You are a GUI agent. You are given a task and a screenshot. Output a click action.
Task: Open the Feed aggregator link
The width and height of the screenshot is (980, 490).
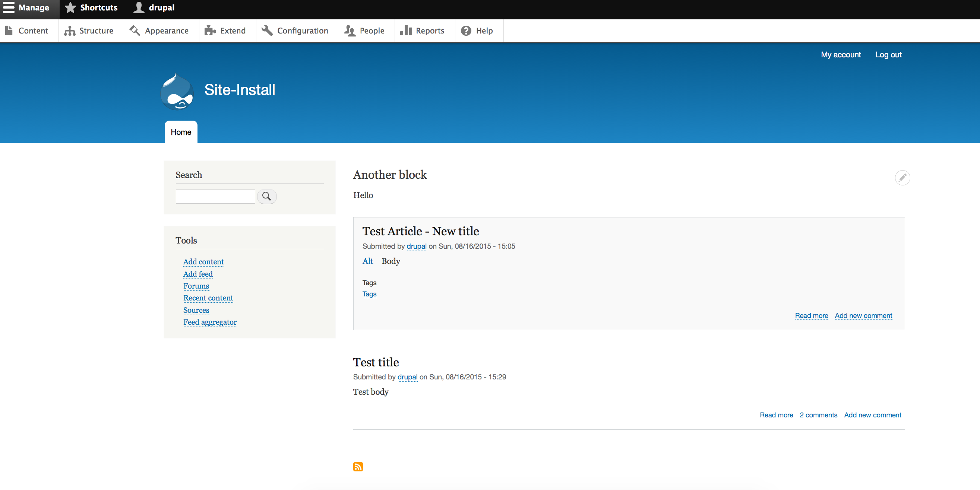coord(210,322)
